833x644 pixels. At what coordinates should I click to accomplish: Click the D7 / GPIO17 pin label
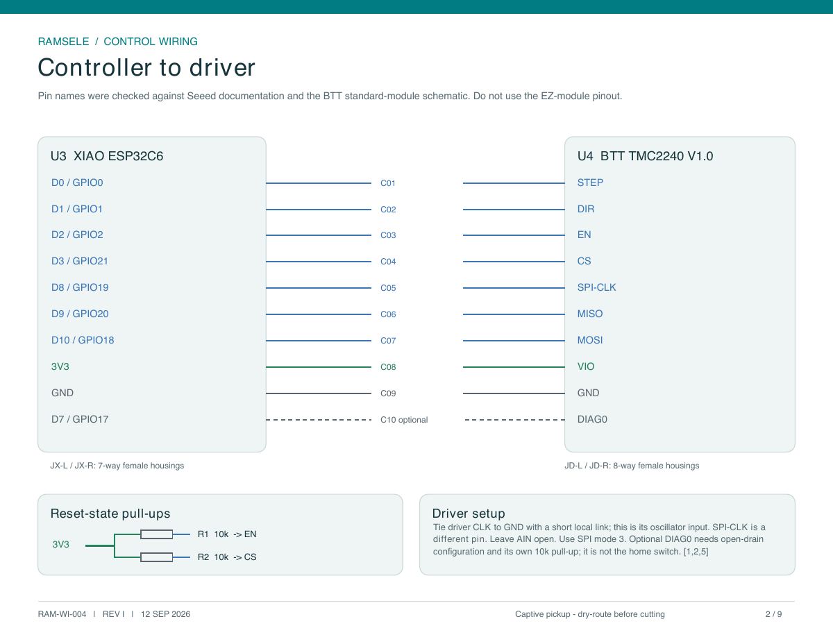(80, 419)
